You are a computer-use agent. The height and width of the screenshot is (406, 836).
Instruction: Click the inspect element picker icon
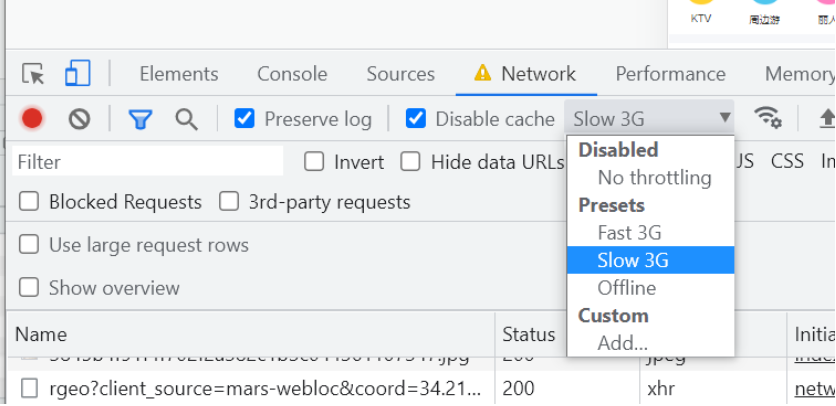pos(33,74)
